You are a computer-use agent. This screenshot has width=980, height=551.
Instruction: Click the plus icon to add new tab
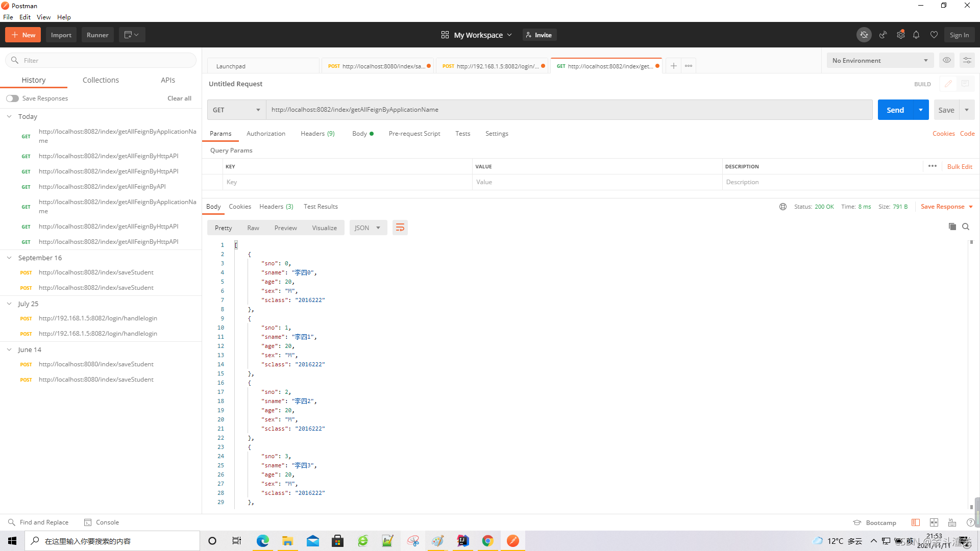674,66
